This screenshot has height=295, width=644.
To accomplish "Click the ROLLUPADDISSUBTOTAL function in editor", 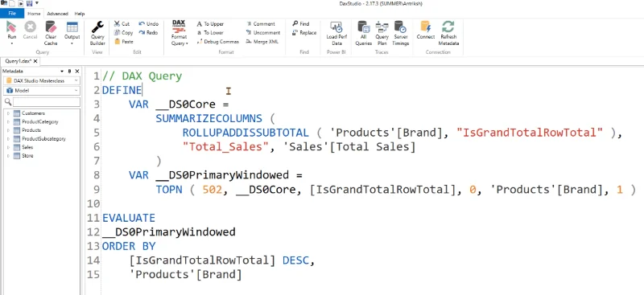I will pyautogui.click(x=246, y=133).
